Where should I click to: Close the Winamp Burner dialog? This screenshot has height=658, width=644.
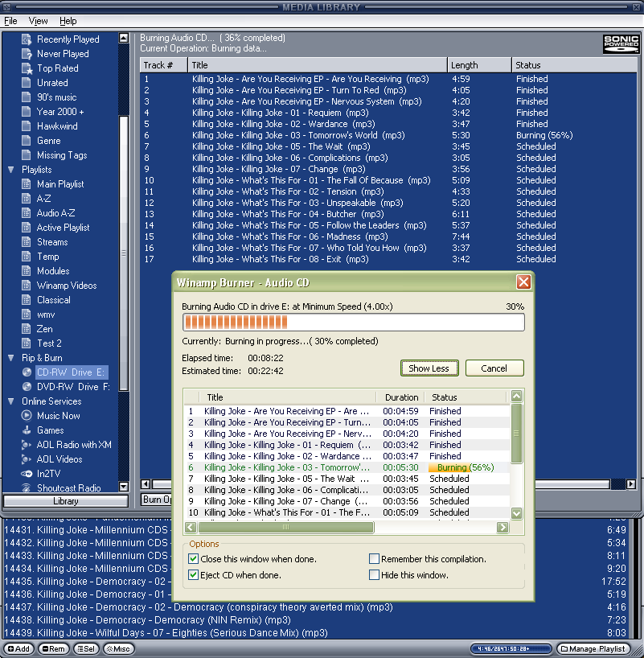[x=523, y=282]
